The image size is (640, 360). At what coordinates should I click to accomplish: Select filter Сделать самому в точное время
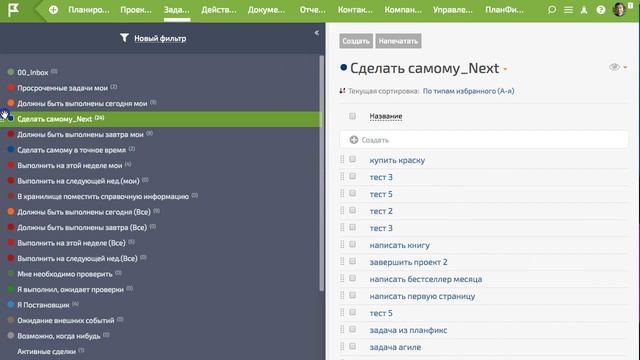tap(71, 150)
